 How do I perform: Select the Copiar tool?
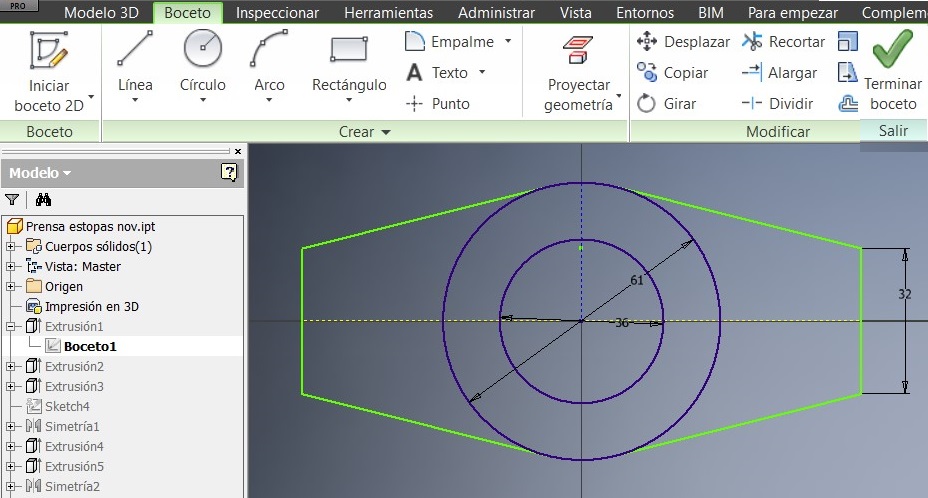pos(672,73)
